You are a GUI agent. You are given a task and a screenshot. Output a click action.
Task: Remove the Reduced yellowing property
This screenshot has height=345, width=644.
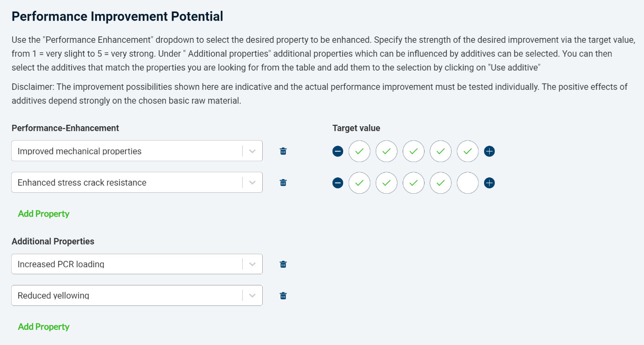[x=283, y=296]
